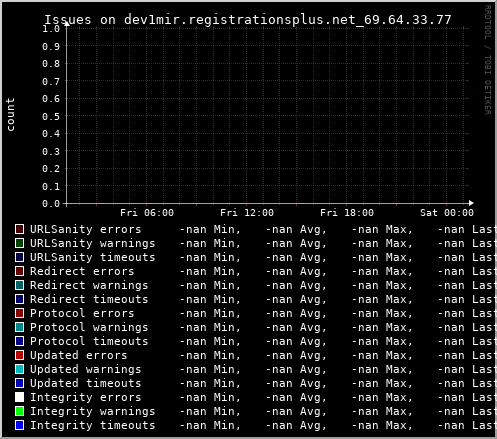Click the graph title text

pyautogui.click(x=248, y=20)
